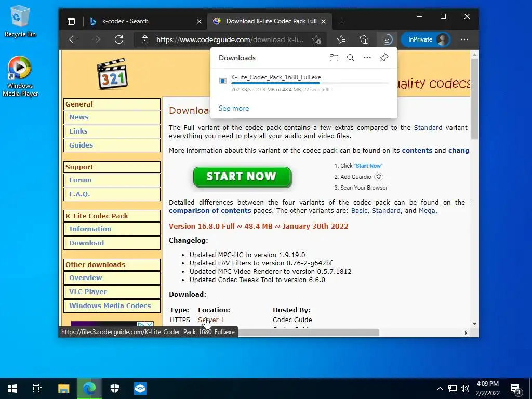Open Recycle Bin desktop icon
The image size is (532, 399).
click(20, 21)
